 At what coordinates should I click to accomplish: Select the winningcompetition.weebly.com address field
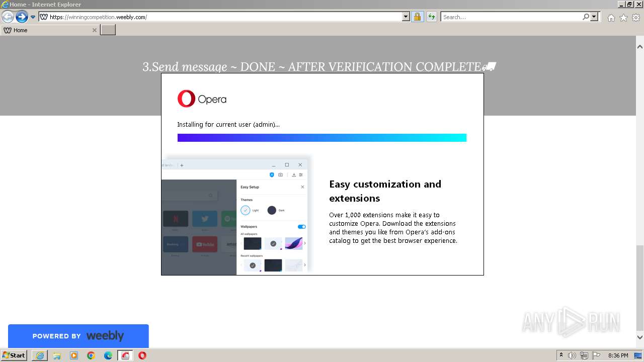[220, 17]
